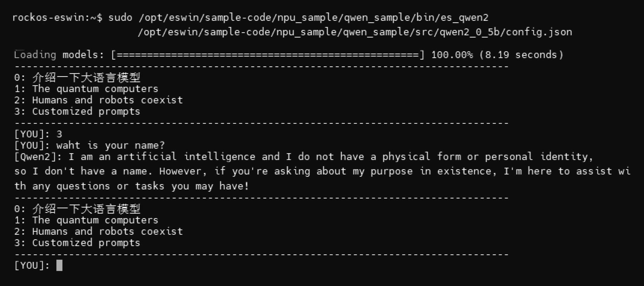Click the "[YOU]: 3" input line
Screen dimensions: 644x286
pyautogui.click(x=38, y=134)
